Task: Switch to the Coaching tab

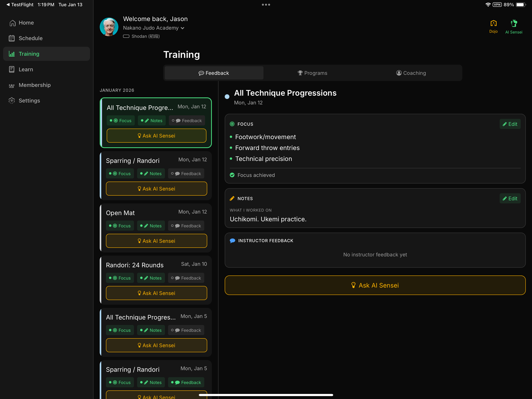Action: point(411,73)
